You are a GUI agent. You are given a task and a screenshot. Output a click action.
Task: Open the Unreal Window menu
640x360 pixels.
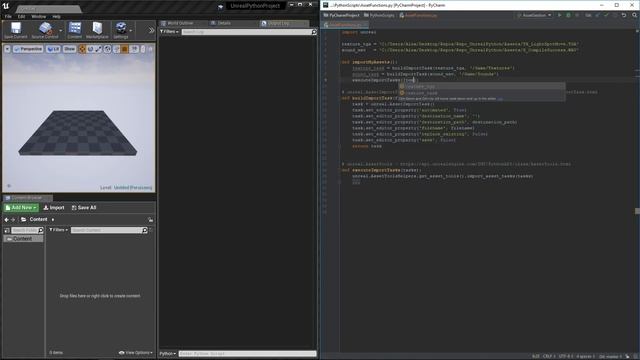tap(39, 16)
